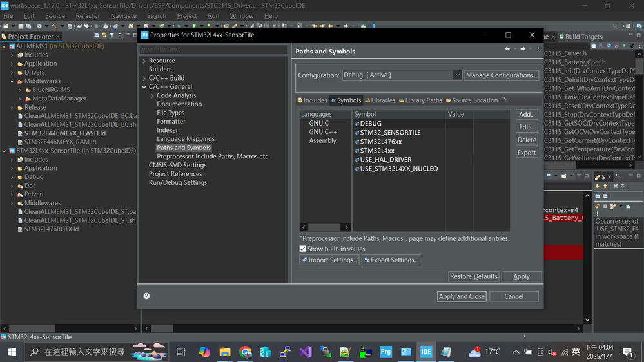Click Manage Configurations... button
This screenshot has width=644, height=362.
(x=502, y=75)
